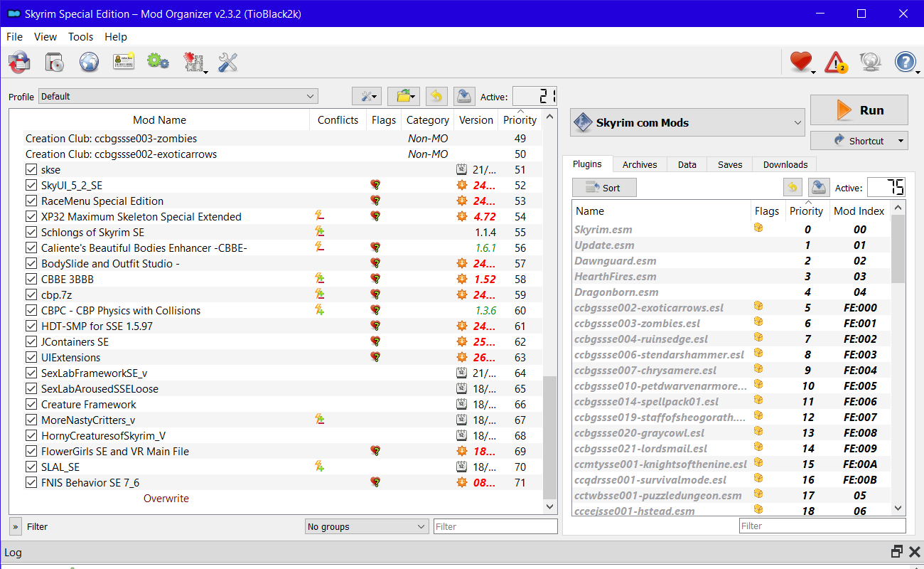Click the restore backup icon in Plugins tab
The image size is (924, 569).
(x=793, y=188)
